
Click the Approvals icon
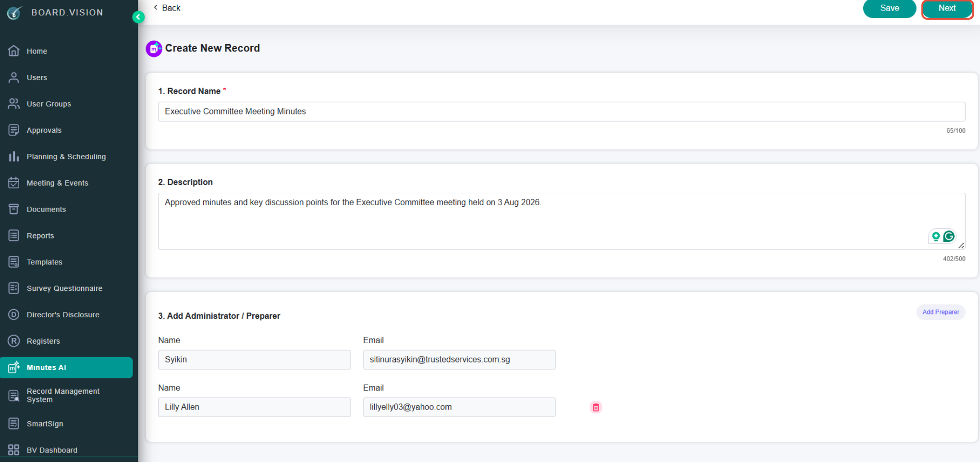click(14, 130)
